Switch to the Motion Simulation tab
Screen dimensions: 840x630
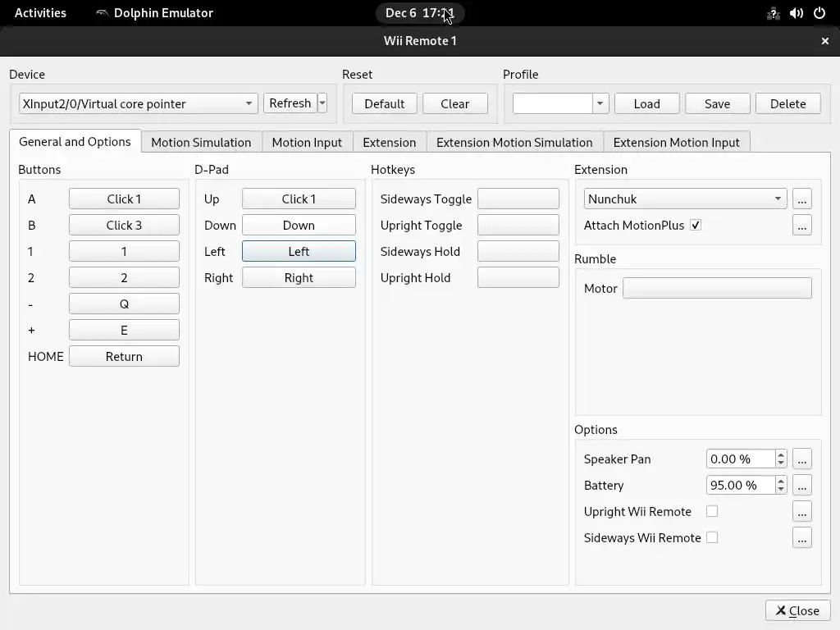coord(201,142)
